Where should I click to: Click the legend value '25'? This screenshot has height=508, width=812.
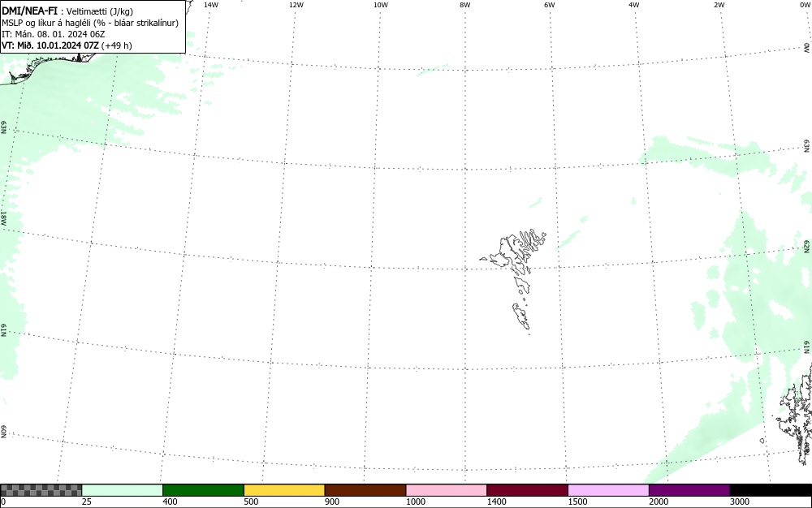point(87,502)
